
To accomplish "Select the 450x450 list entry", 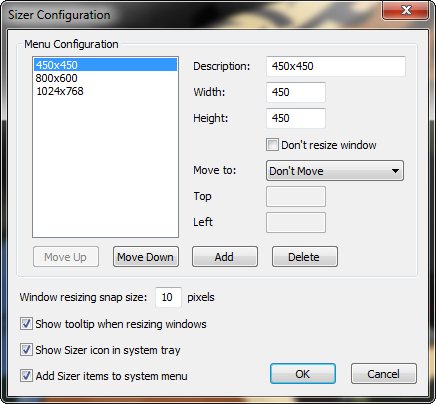I will (105, 65).
